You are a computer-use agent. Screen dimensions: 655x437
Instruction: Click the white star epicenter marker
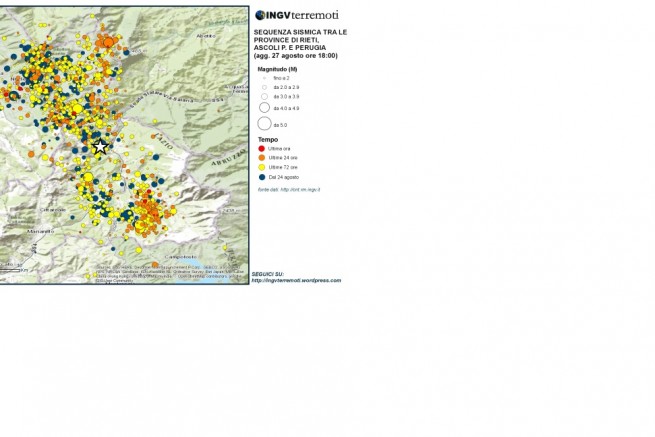(100, 146)
